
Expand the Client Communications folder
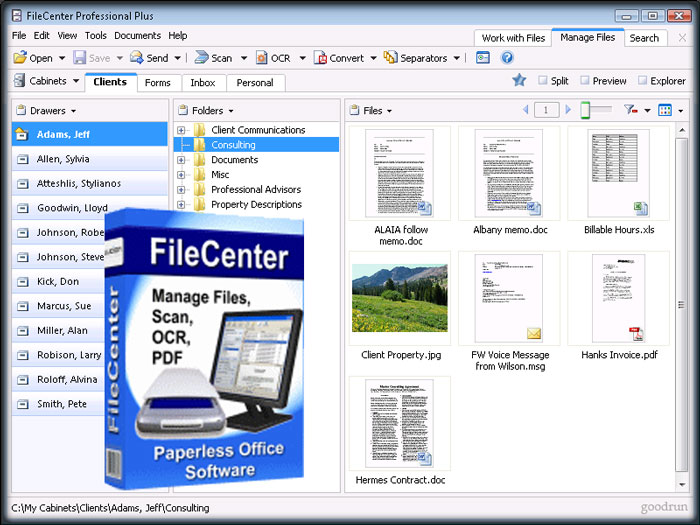click(x=181, y=130)
